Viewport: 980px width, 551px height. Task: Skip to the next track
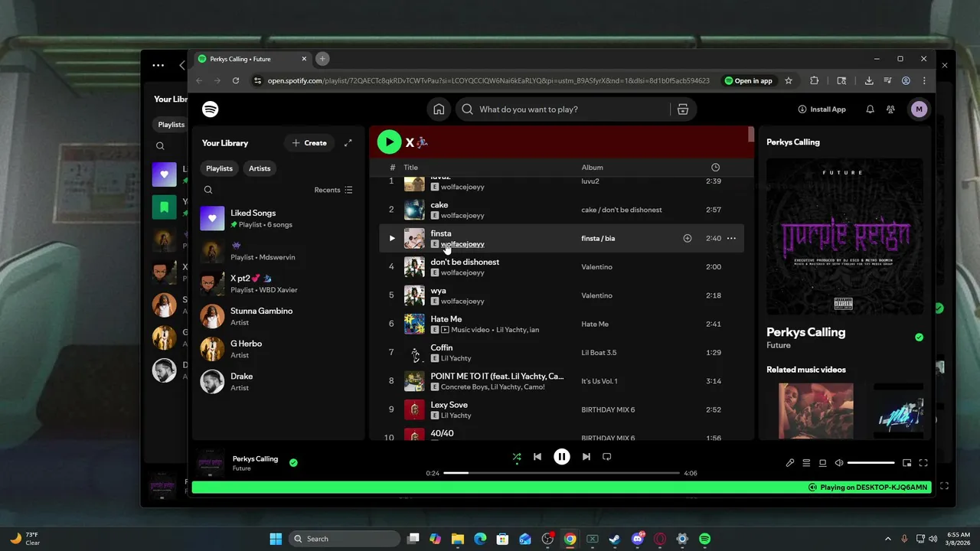tap(586, 457)
